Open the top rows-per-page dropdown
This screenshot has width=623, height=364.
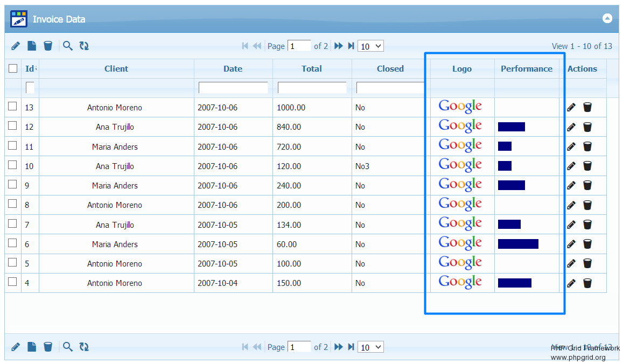(370, 46)
